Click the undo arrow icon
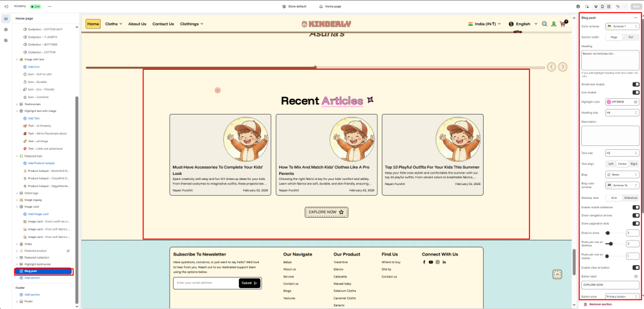 click(x=618, y=6)
